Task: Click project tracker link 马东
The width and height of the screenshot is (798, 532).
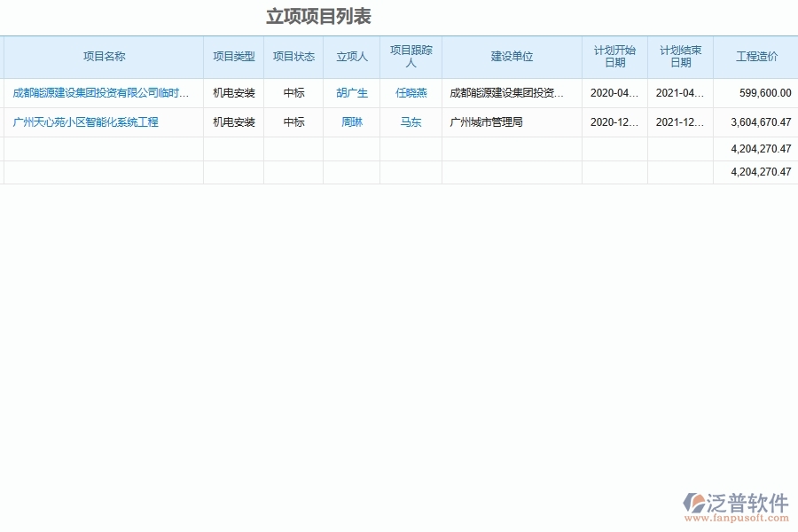Action: click(411, 122)
